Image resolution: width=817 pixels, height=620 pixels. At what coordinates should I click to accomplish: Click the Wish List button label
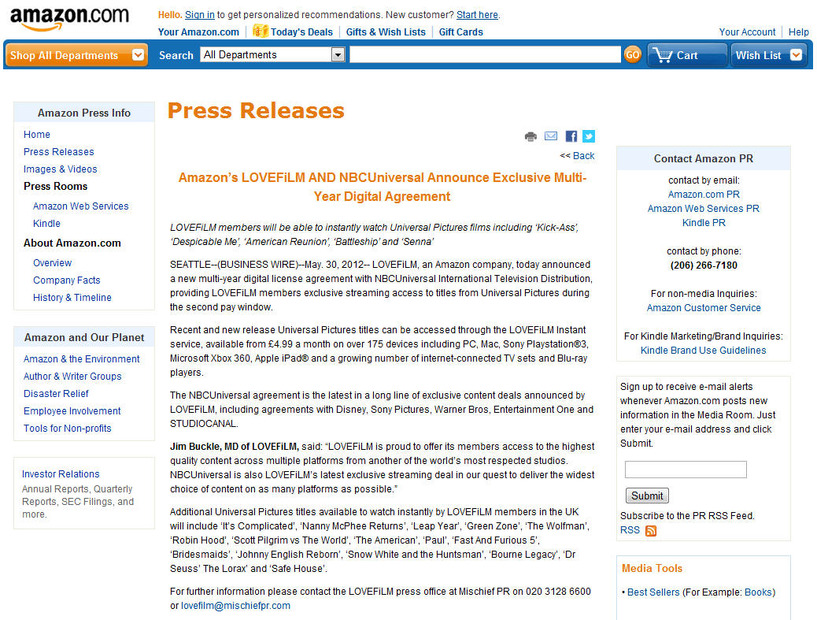tap(759, 55)
